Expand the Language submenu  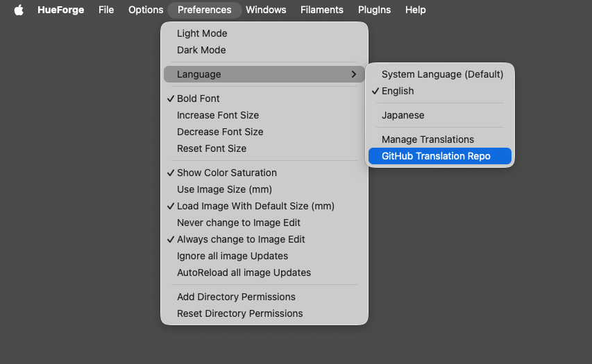point(264,74)
